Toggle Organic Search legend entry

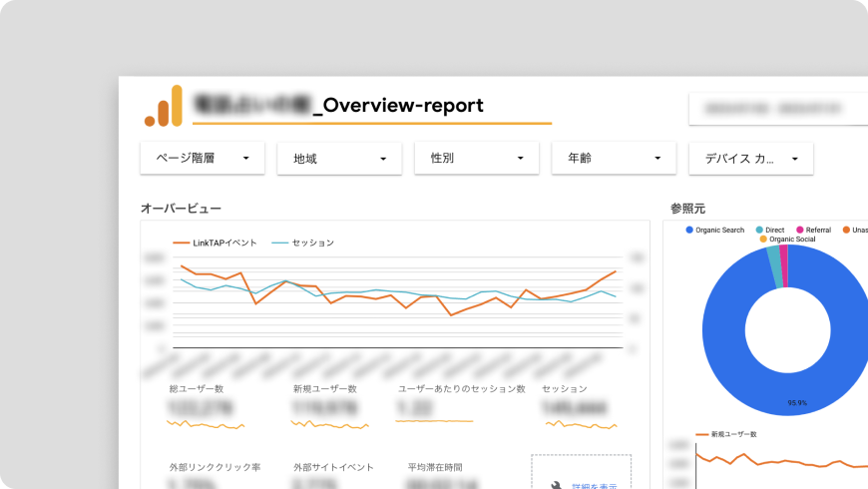714,230
